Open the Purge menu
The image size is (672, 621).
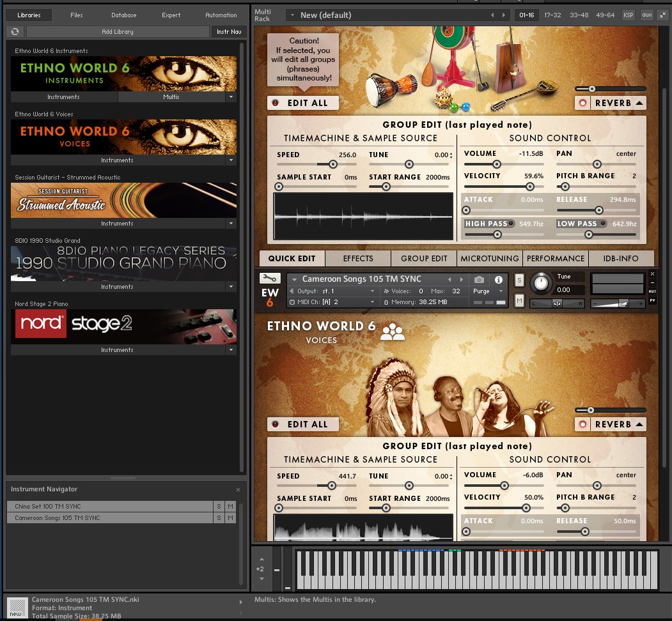488,291
